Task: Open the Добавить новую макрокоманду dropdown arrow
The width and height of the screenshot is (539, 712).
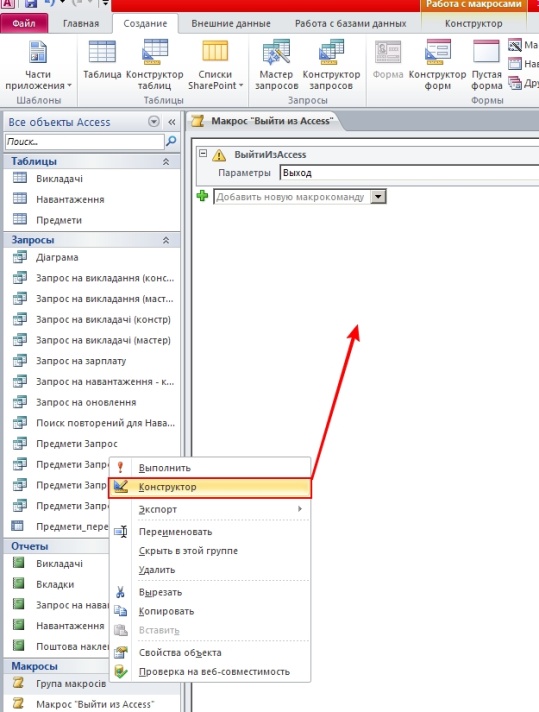Action: [378, 197]
